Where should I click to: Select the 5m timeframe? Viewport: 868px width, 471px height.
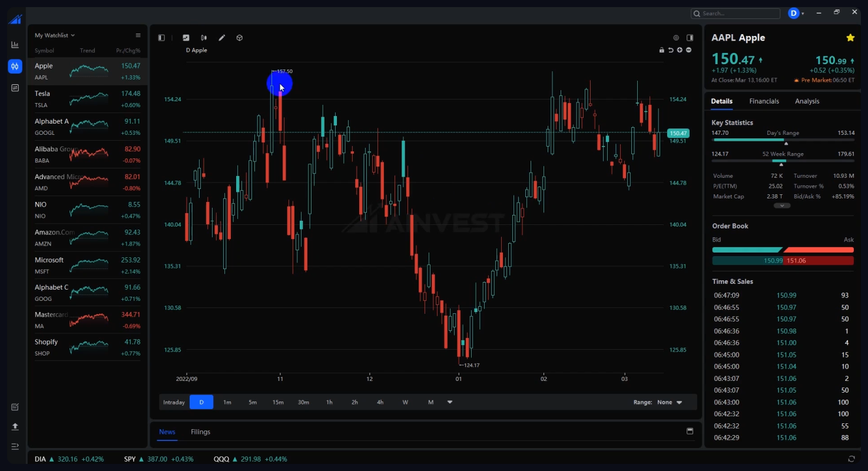click(x=253, y=402)
